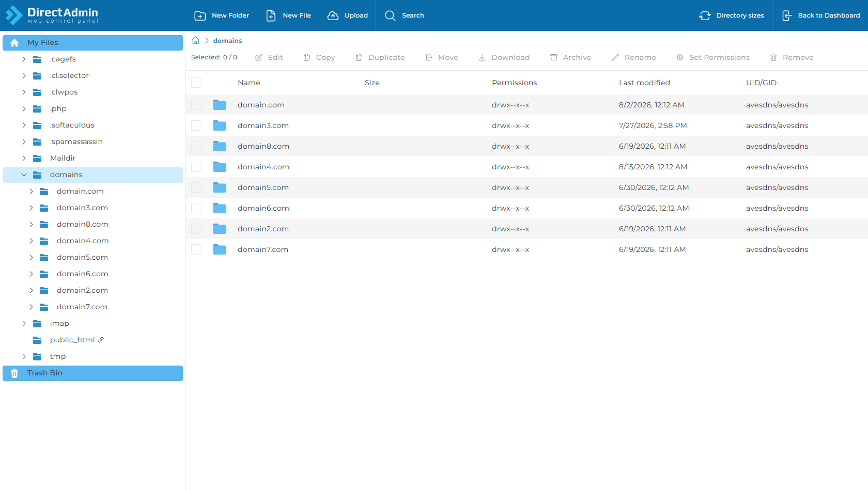Viewport: 868px width, 490px height.
Task: Click the Directory sizes refresh icon
Action: pyautogui.click(x=705, y=15)
